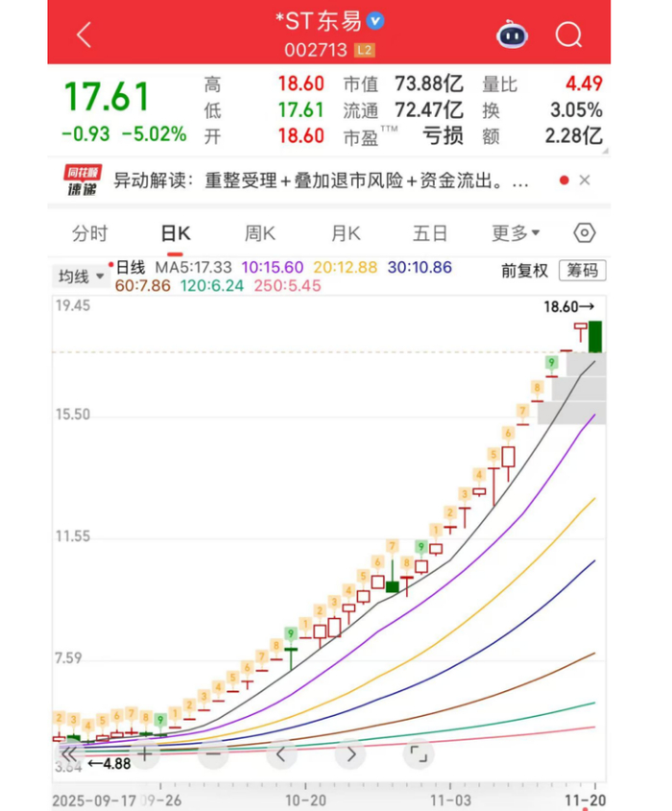Tap the 额 amount 2.28亿
672x811 pixels.
click(574, 136)
